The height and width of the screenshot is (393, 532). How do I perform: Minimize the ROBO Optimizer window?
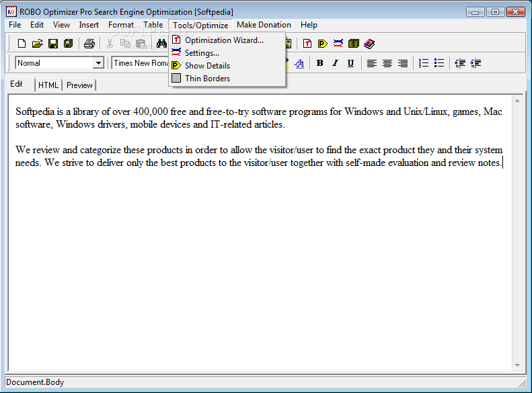(475, 12)
